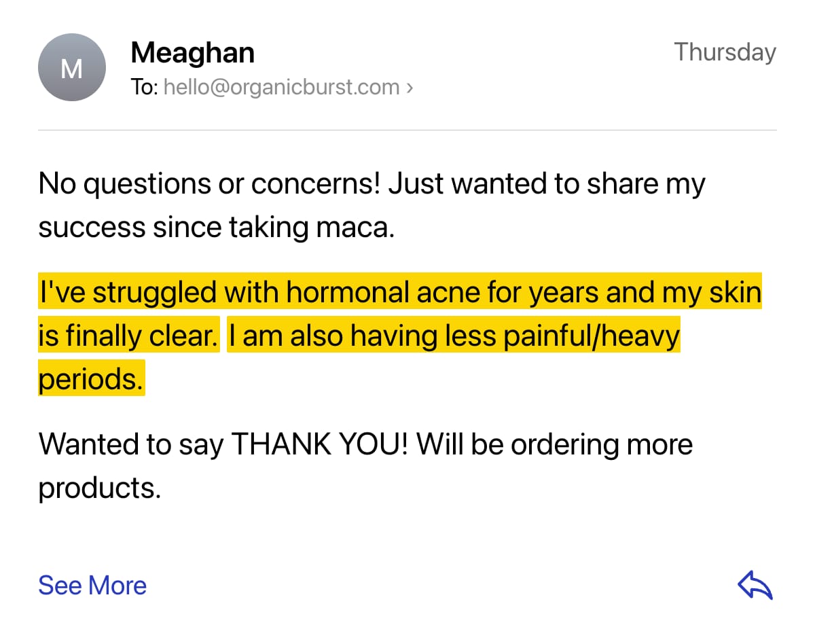Select the highlighted "less painful/heavy" sentence
The height and width of the screenshot is (644, 815).
pos(548,336)
